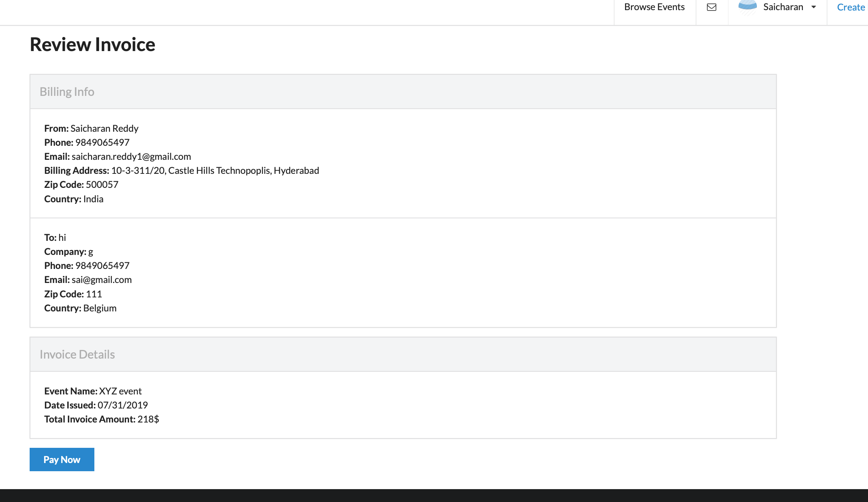Open the mail envelope icon
The image size is (868, 502).
[x=712, y=7]
